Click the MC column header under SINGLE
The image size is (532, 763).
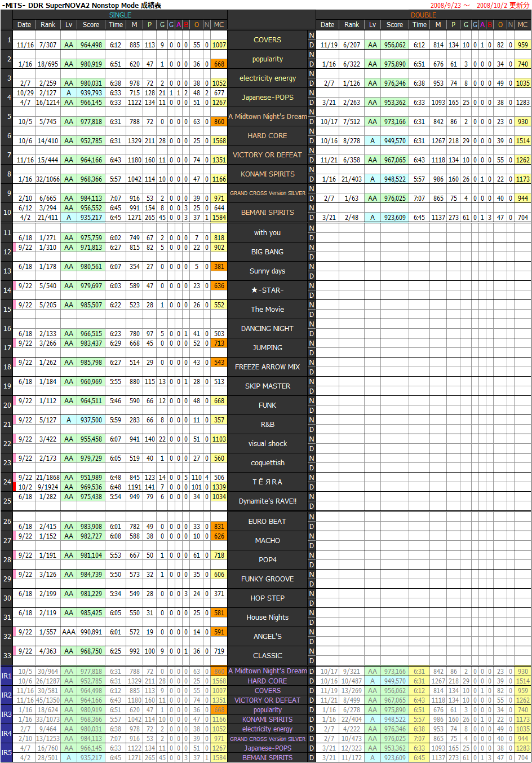[219, 25]
